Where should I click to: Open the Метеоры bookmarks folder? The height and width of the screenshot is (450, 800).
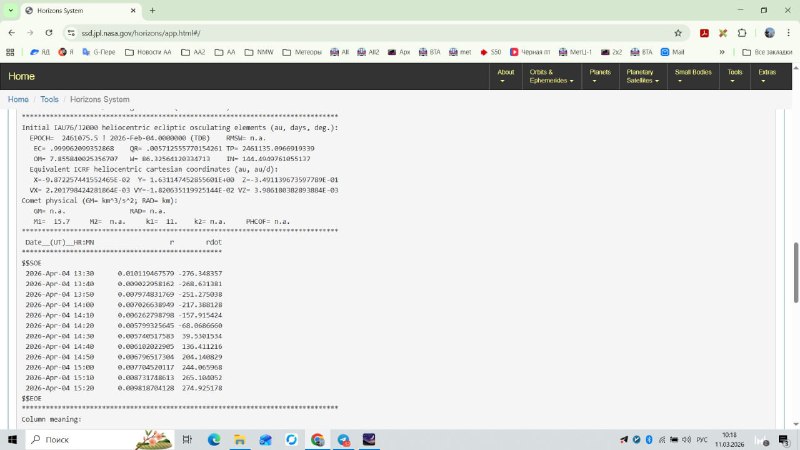(302, 52)
